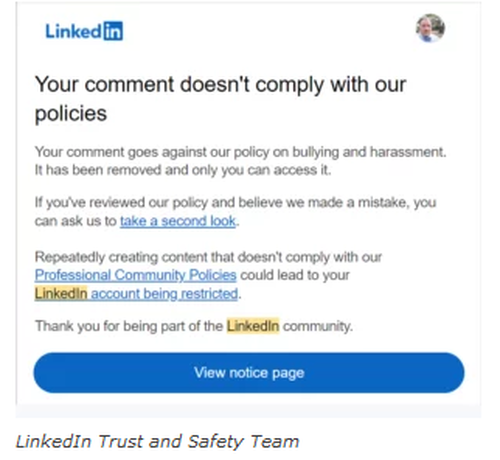This screenshot has height=460, width=500.
Task: Select the "Your comment doesn't comply" heading
Action: 220,99
